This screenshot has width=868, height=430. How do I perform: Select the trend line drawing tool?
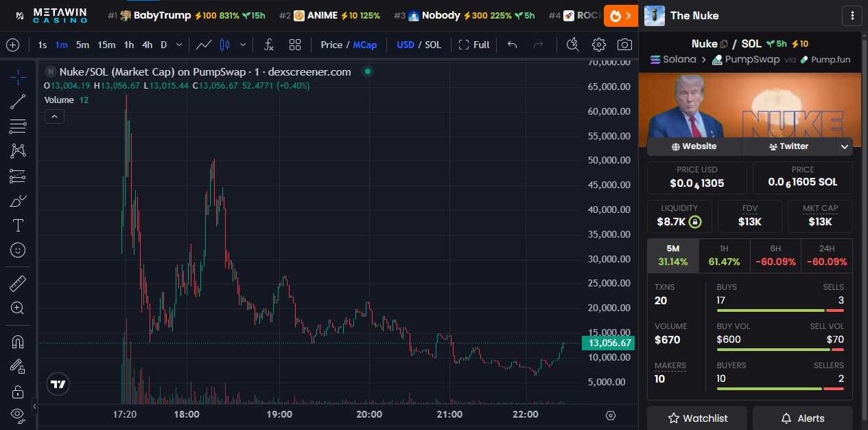click(18, 102)
